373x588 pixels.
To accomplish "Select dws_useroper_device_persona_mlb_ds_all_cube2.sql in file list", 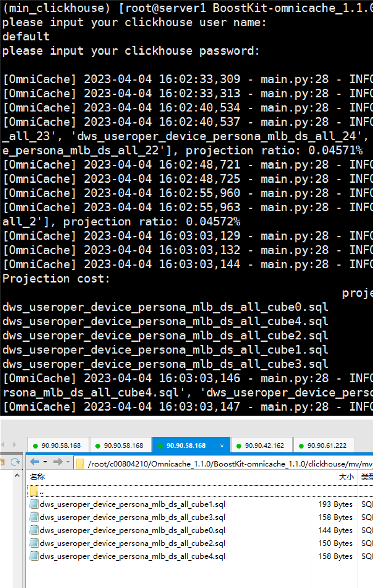I will point(133,543).
